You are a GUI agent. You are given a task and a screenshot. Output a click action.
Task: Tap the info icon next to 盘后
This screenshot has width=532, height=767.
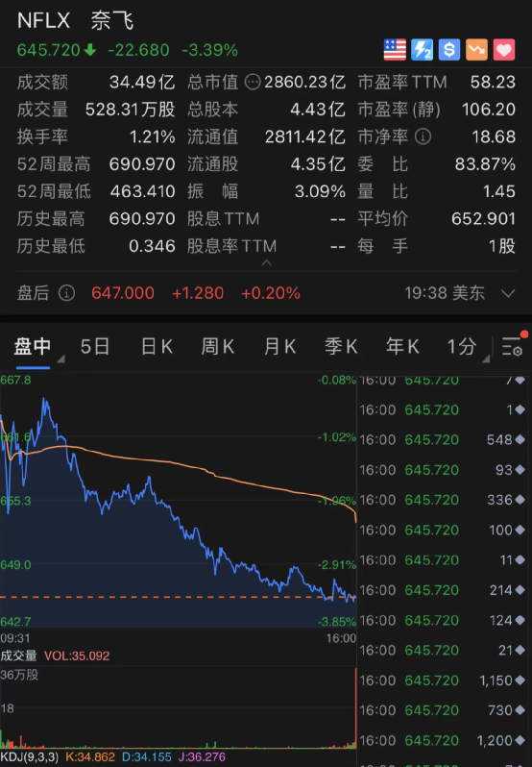pyautogui.click(x=67, y=293)
